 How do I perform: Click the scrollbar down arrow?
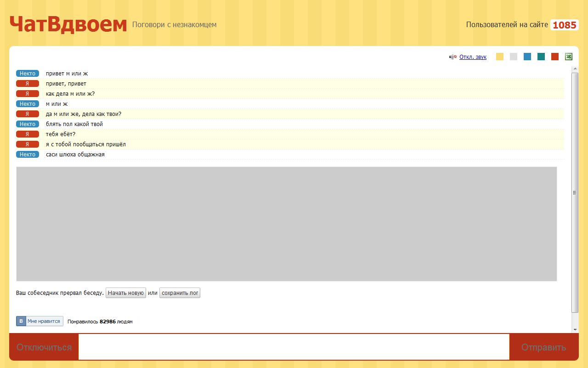click(x=575, y=329)
